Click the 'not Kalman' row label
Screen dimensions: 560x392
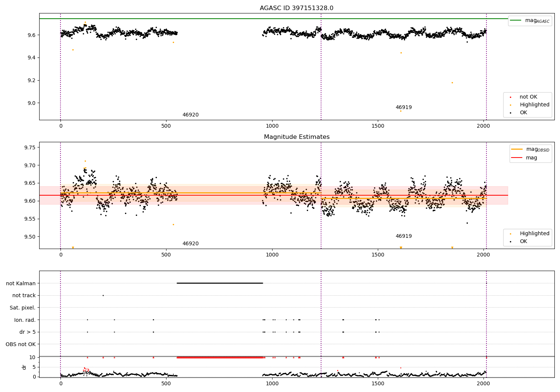pos(21,283)
